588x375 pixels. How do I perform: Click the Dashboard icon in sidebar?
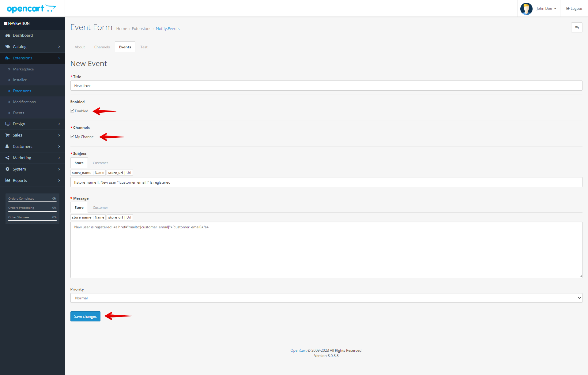[7, 35]
